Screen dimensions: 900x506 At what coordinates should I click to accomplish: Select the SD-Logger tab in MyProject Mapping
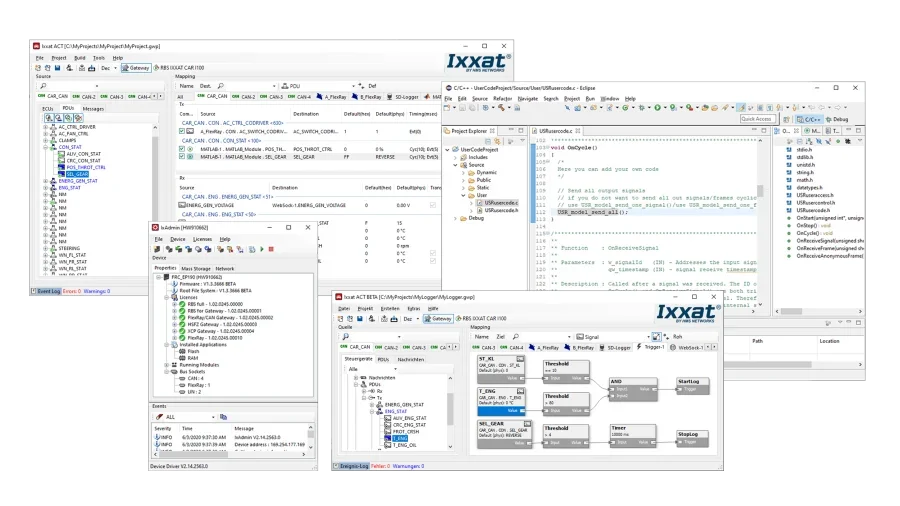click(402, 97)
